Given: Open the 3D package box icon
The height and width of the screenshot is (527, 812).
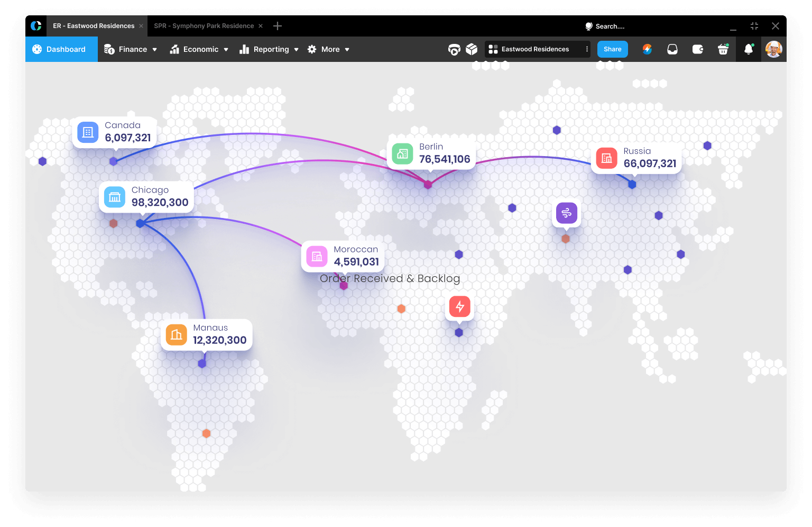Looking at the screenshot, I should (472, 49).
